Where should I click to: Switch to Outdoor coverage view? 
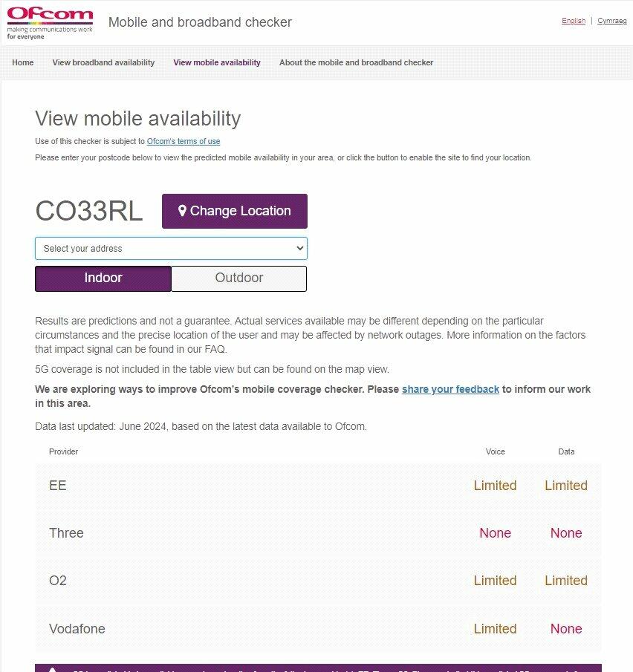click(238, 278)
